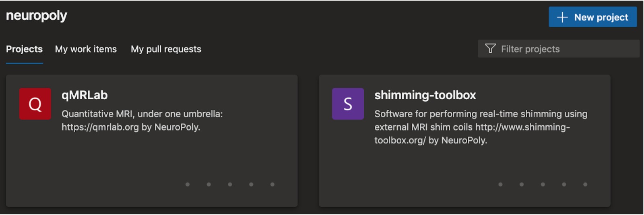Click the purple S shimming-toolbox icon
The height and width of the screenshot is (215, 644).
(x=348, y=104)
